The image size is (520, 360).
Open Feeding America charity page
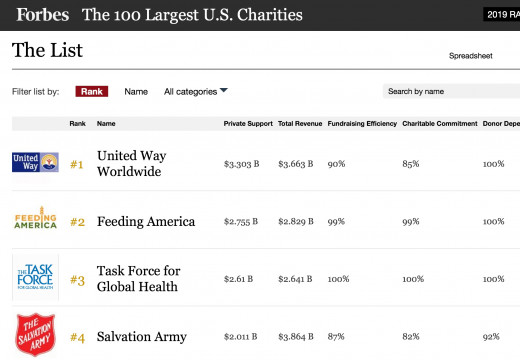(x=146, y=222)
